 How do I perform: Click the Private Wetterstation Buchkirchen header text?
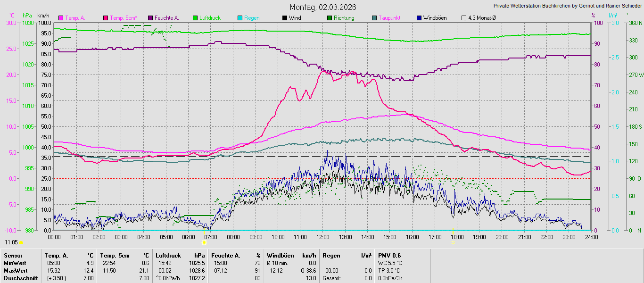[567, 6]
